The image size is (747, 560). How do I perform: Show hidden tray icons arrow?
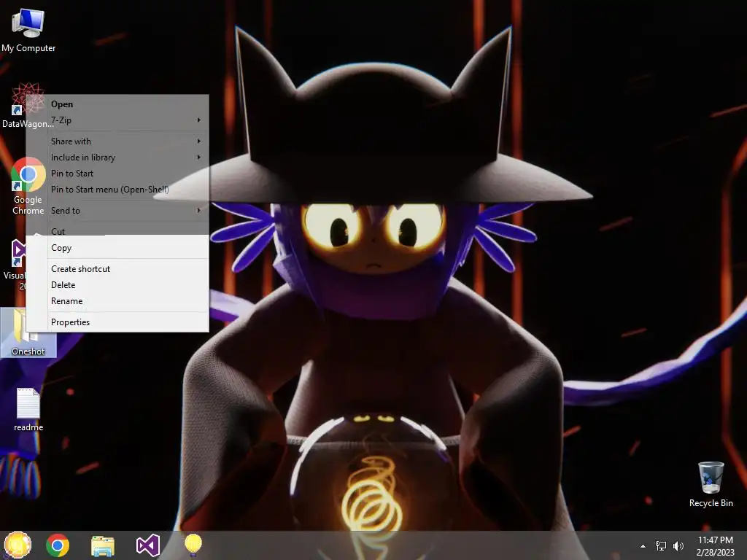click(x=643, y=546)
